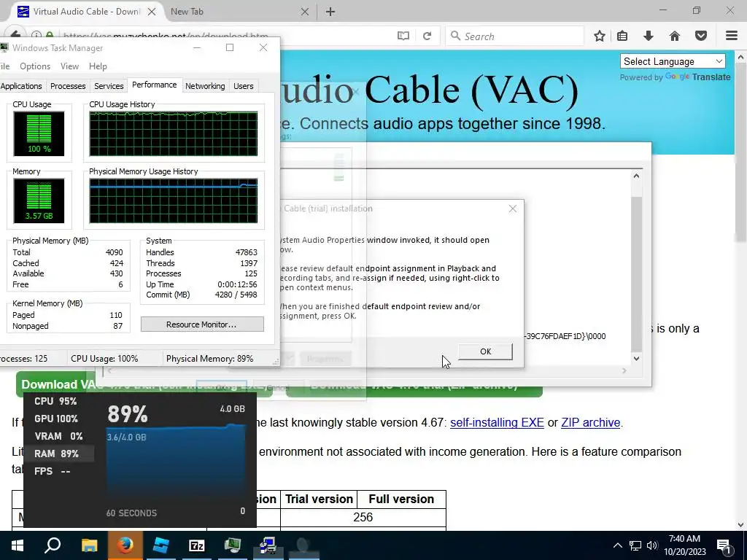Open the Pocket icon in Firefox toolbar

pyautogui.click(x=701, y=36)
